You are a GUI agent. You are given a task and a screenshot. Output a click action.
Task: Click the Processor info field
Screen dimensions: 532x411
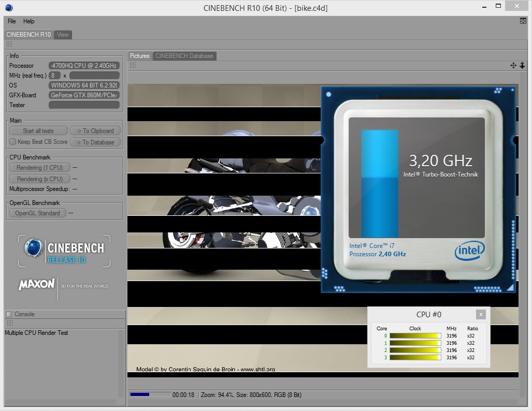click(x=84, y=65)
